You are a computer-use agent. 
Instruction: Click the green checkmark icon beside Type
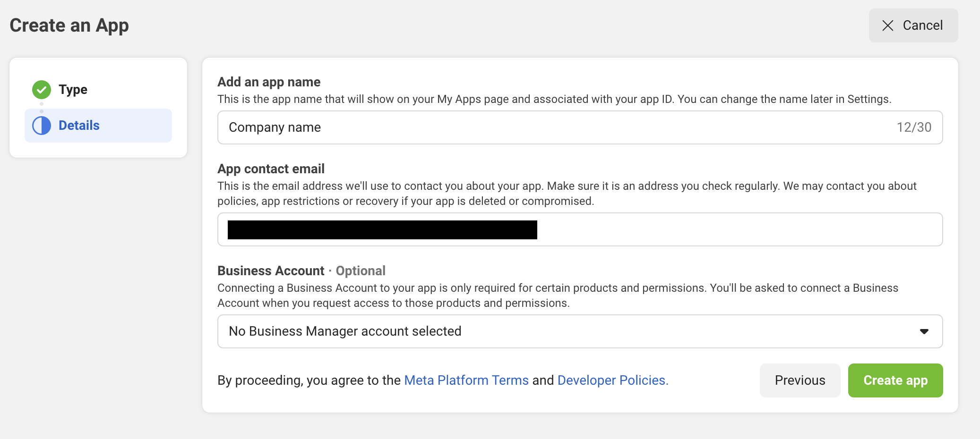[x=42, y=89]
